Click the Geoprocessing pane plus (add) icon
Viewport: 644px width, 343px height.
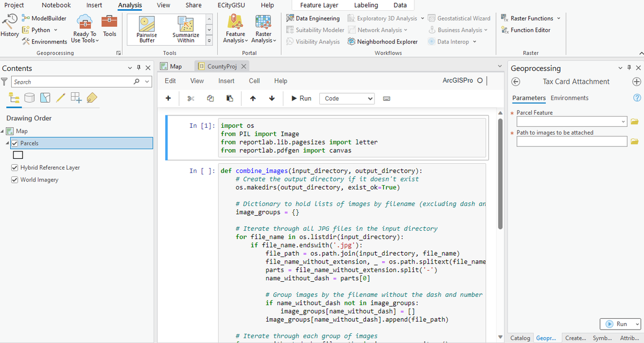point(636,82)
